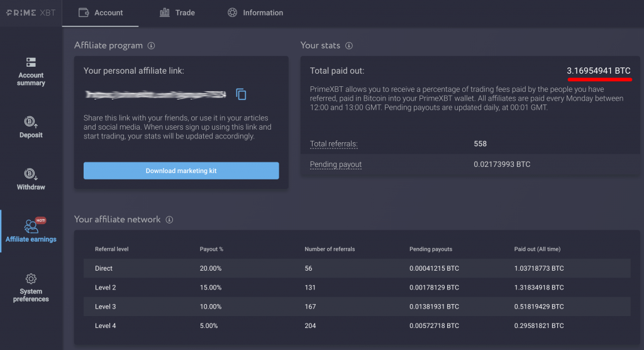644x350 pixels.
Task: Click the blurred affiliate link field
Action: tap(156, 94)
